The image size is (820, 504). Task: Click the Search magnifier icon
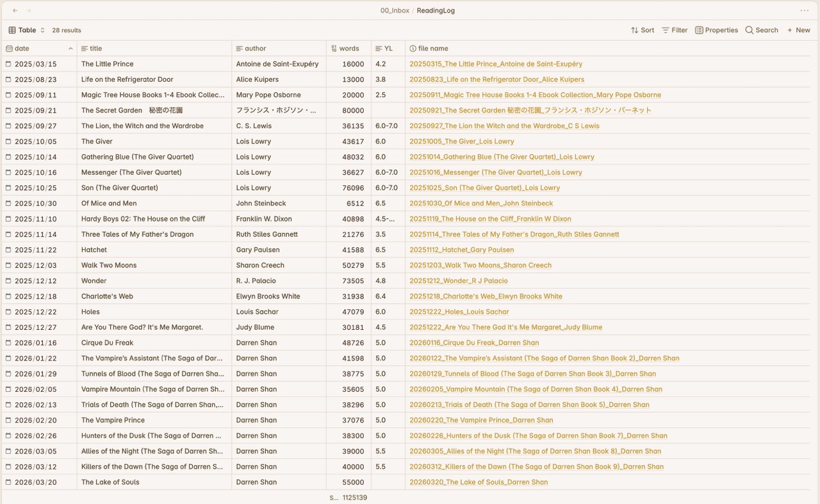[750, 30]
